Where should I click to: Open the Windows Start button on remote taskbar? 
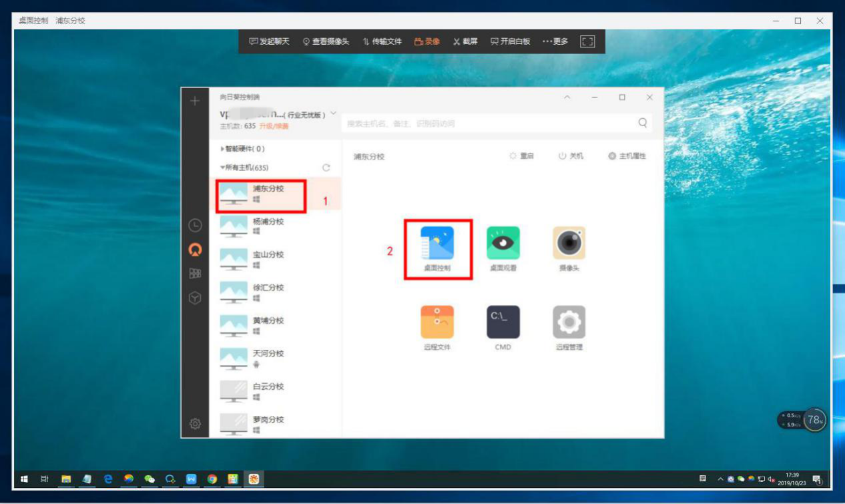pyautogui.click(x=25, y=479)
